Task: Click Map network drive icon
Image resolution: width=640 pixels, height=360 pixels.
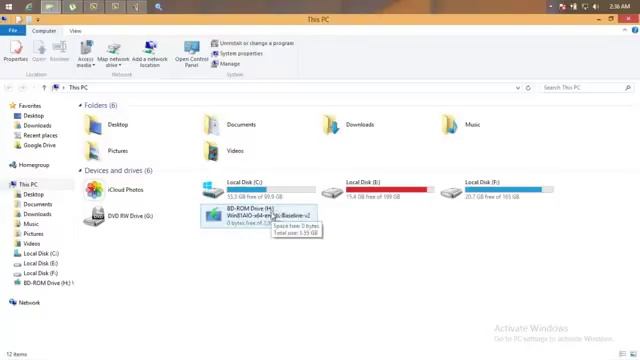Action: coord(113,49)
